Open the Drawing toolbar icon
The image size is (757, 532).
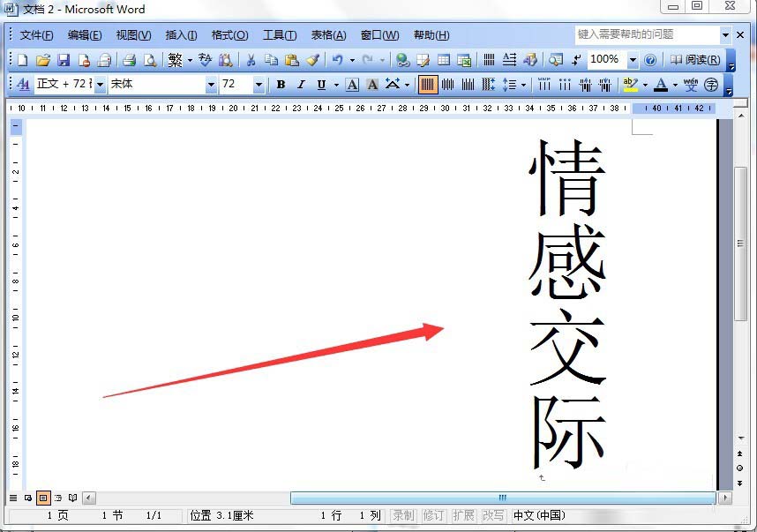coord(530,60)
